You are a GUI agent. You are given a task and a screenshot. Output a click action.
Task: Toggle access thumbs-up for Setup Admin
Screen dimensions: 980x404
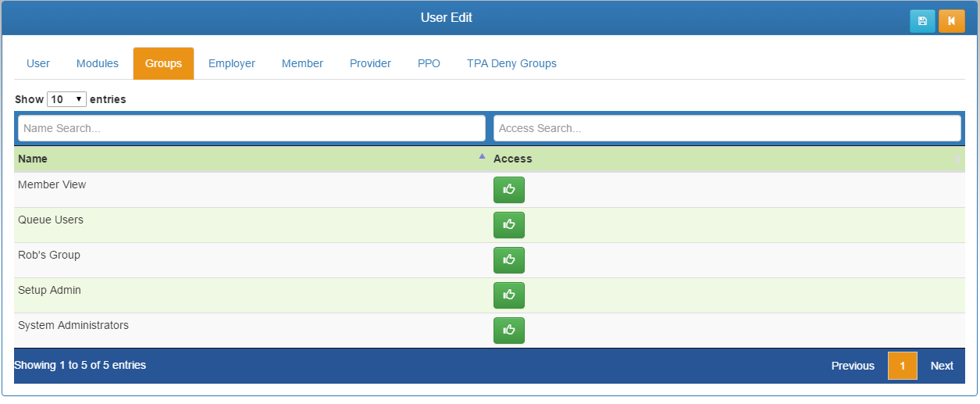tap(508, 295)
